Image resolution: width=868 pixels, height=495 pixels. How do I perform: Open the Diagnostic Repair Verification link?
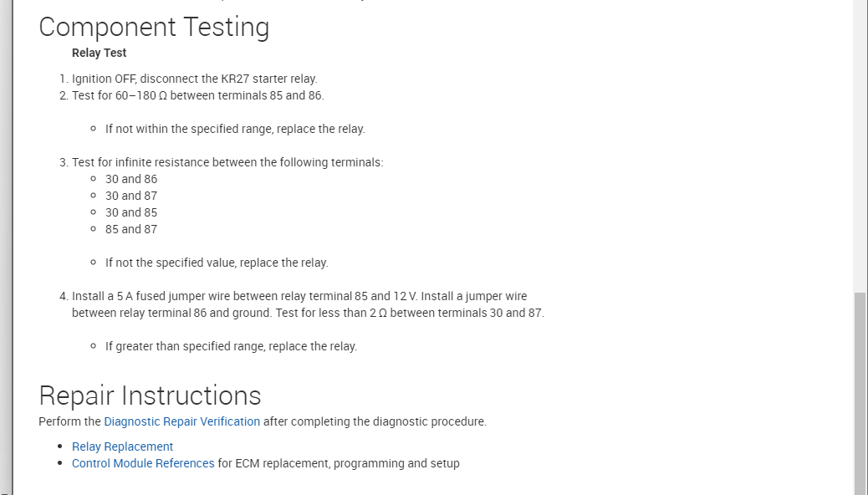click(x=181, y=421)
